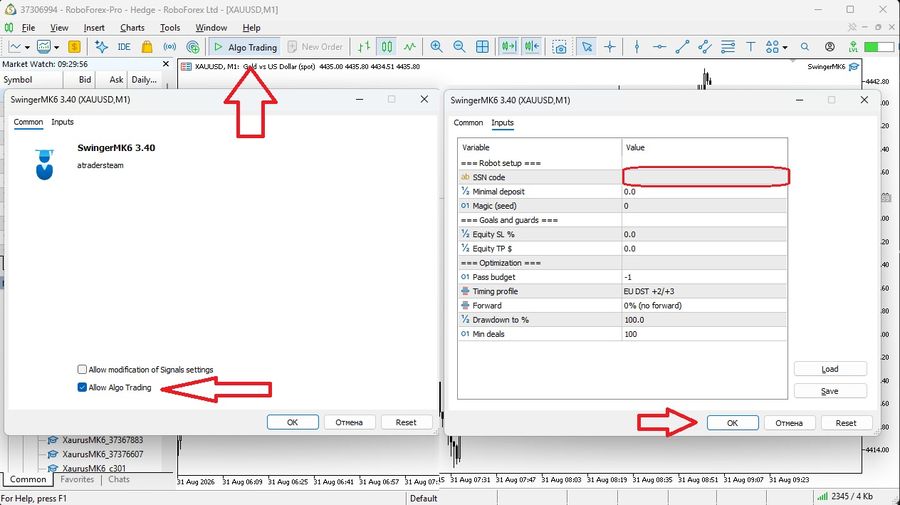Select the Fibonacci retracement tool
The width and height of the screenshot is (900, 505).
point(728,47)
